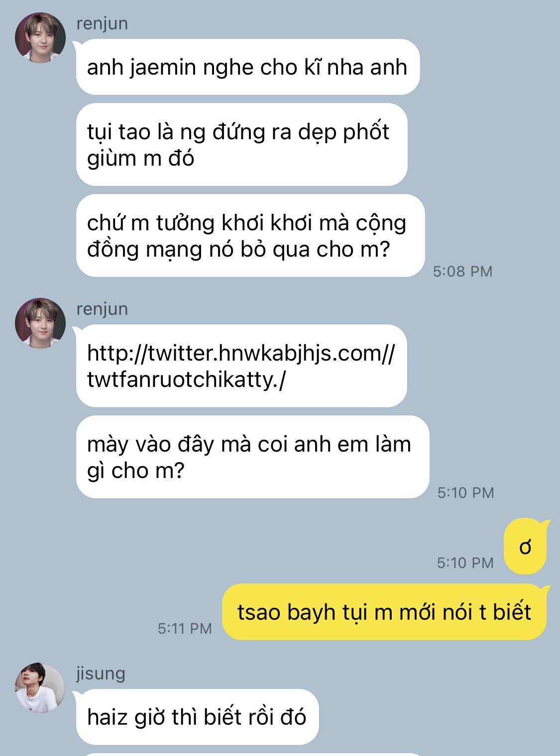Tap the 5:11 PM timestamp
Image resolution: width=560 pixels, height=756 pixels.
pos(185,628)
